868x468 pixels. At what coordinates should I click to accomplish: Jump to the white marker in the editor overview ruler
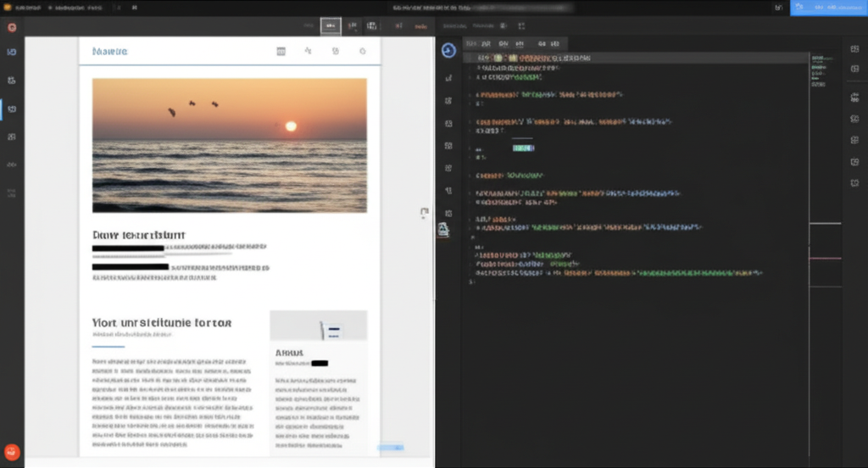coord(826,223)
